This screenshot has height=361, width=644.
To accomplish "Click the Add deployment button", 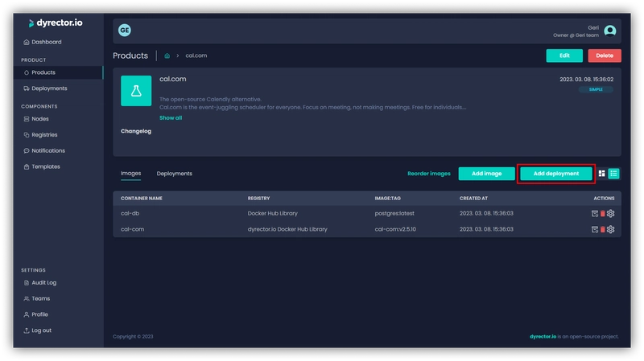I will tap(556, 174).
